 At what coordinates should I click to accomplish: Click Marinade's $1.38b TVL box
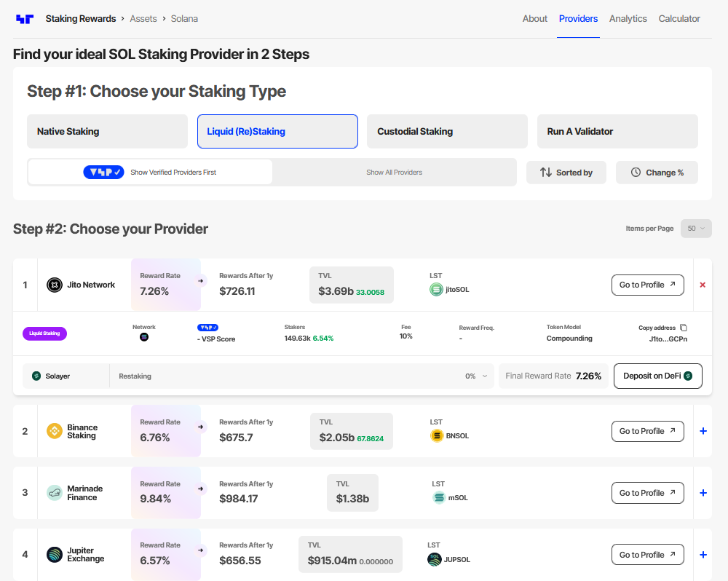352,493
